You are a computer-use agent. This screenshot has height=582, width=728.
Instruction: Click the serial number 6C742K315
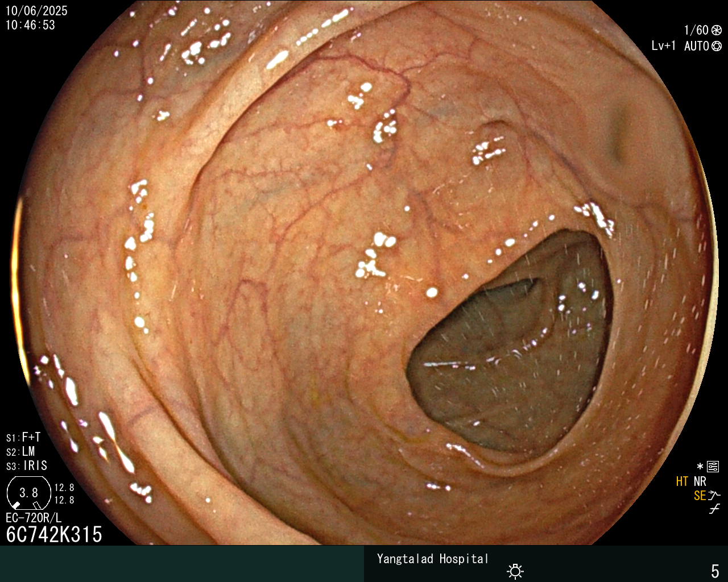coord(54,534)
